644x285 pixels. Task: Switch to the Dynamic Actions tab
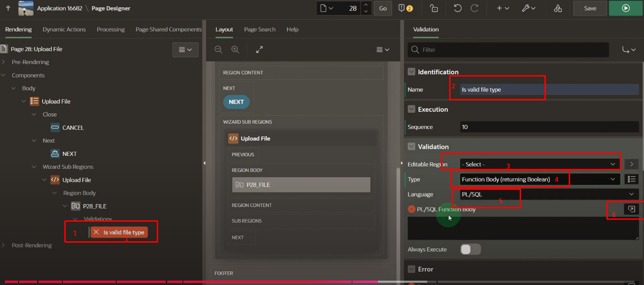[64, 29]
